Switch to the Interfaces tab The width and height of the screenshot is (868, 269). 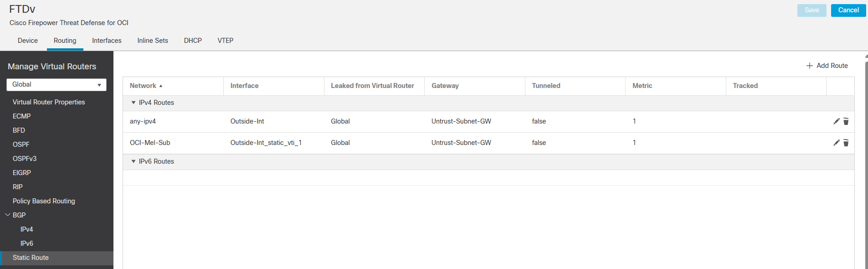107,41
